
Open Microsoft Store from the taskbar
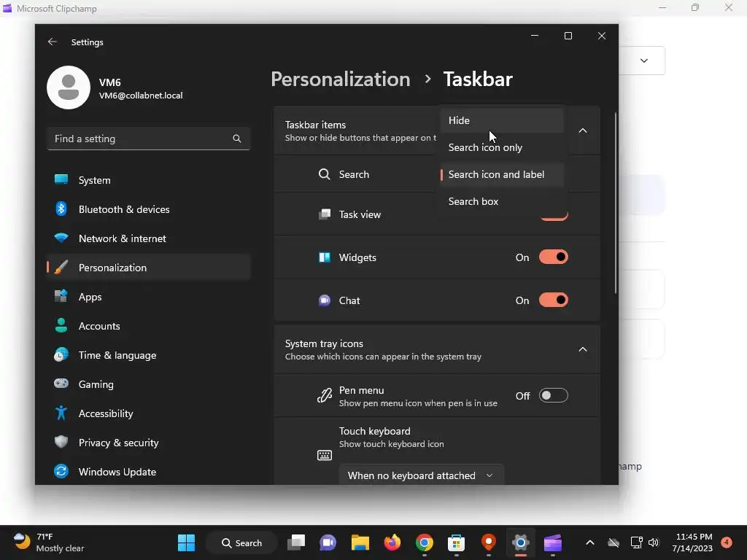point(456,542)
